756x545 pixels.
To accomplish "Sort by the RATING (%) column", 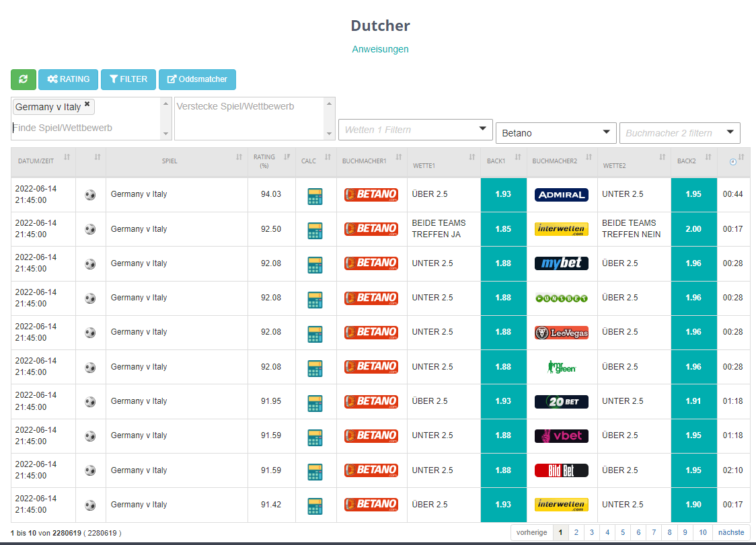I will click(272, 161).
